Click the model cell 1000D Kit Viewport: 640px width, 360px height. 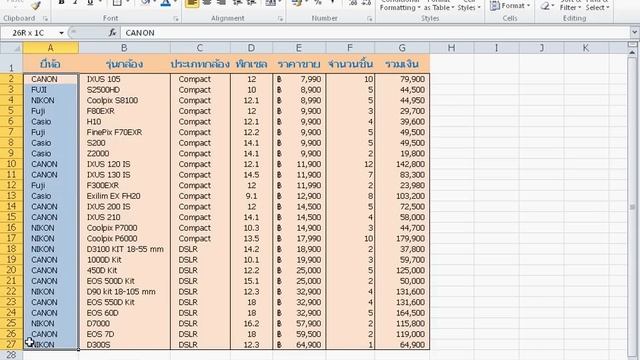click(x=124, y=260)
